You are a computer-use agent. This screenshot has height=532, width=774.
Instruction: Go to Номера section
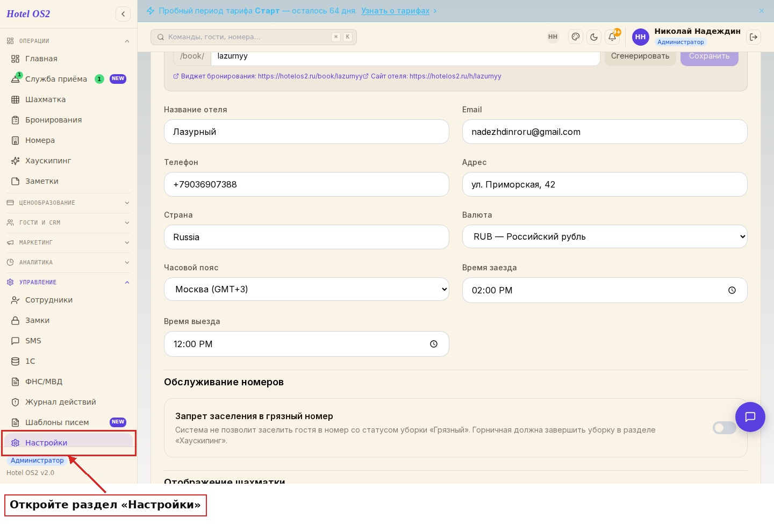pos(69,140)
